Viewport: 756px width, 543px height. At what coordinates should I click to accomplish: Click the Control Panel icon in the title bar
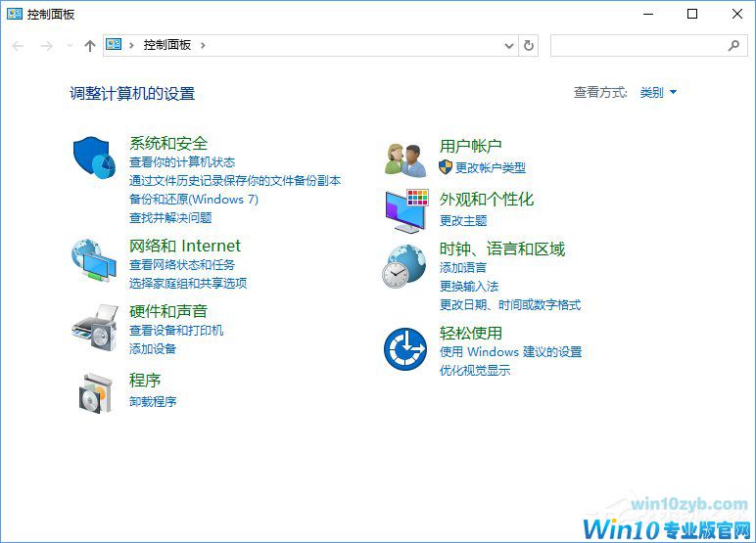15,14
